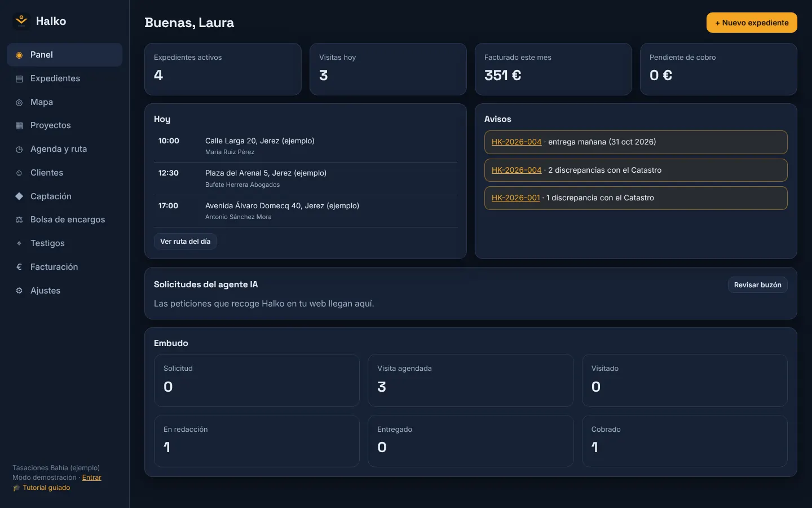Screen dimensions: 812x508
Task: Click the Clientes circle icon
Action: coord(19,173)
